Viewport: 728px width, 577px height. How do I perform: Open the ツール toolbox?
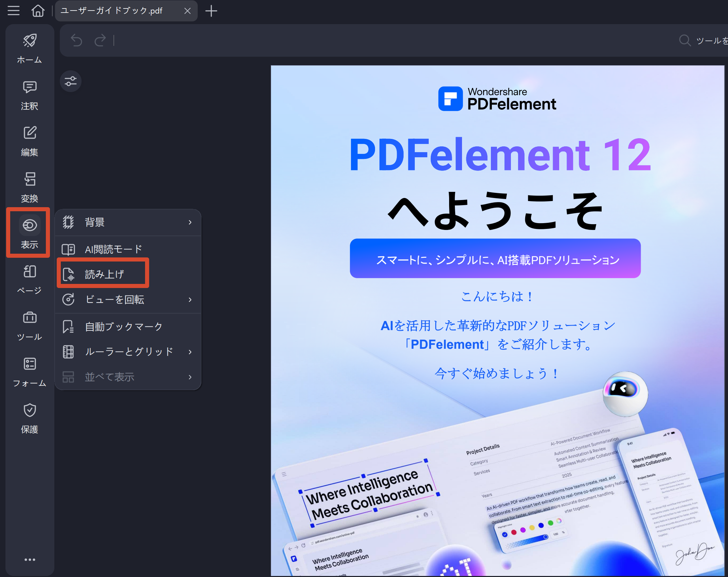pyautogui.click(x=30, y=326)
